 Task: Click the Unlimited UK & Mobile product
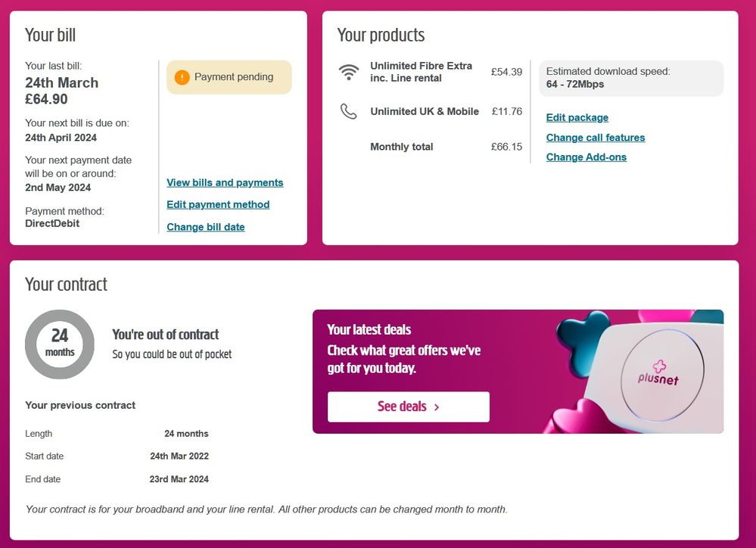pos(425,111)
